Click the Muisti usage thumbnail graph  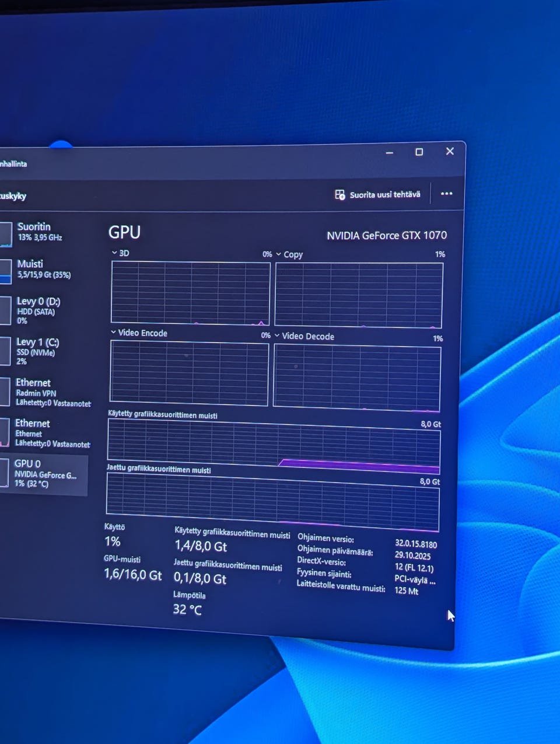(5, 271)
